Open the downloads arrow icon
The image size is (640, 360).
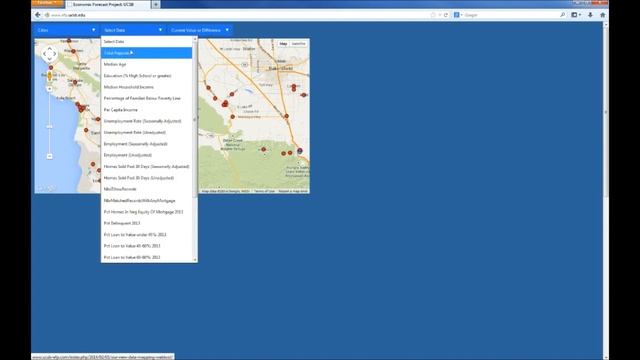tap(590, 15)
